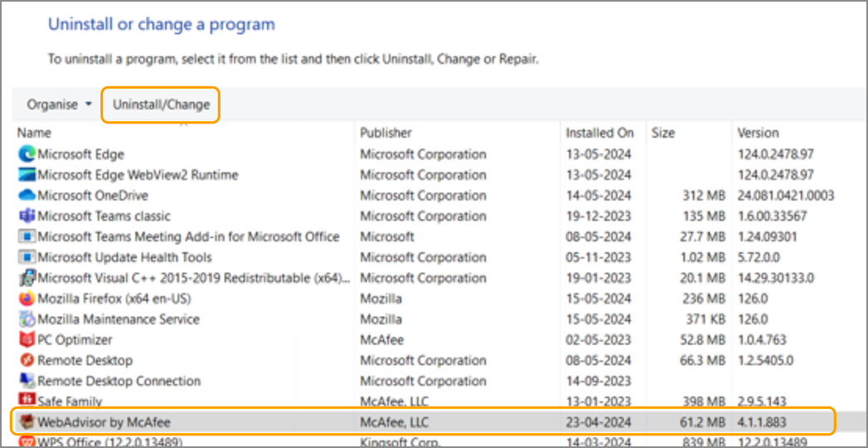Select Microsoft Update Health Tools entry
Image resolution: width=868 pixels, height=448 pixels.
click(124, 257)
